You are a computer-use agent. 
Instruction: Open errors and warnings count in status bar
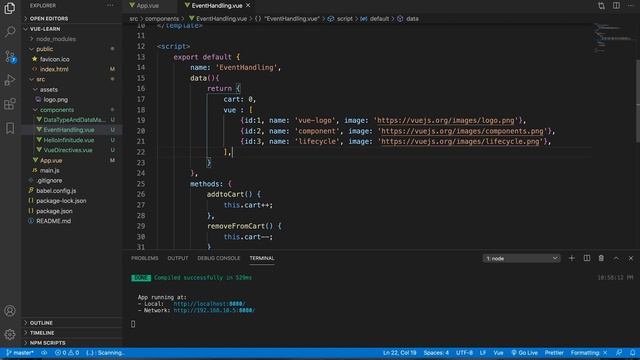pos(67,353)
